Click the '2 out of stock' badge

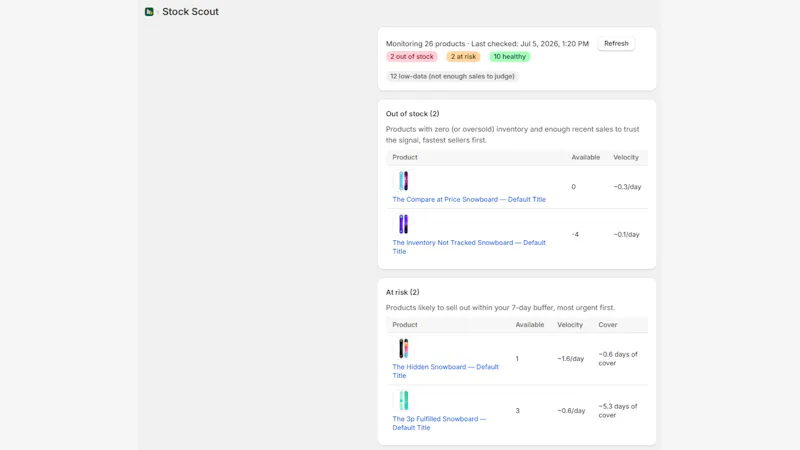coord(412,57)
